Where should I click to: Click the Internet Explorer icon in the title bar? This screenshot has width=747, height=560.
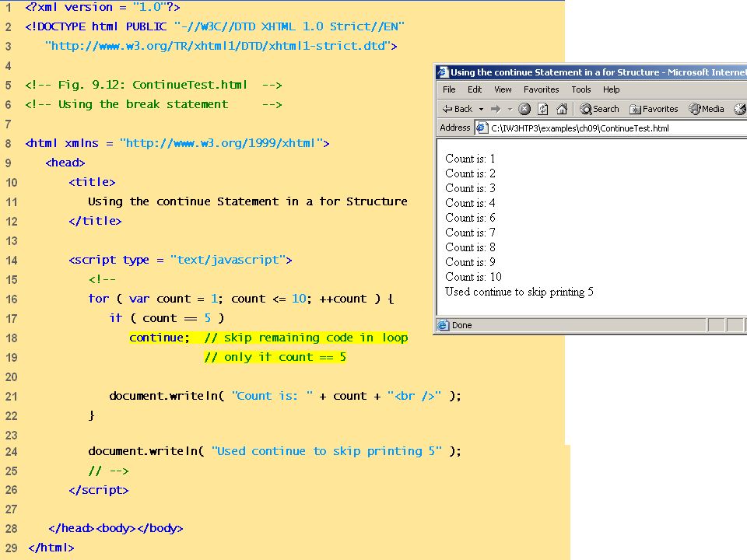point(443,72)
